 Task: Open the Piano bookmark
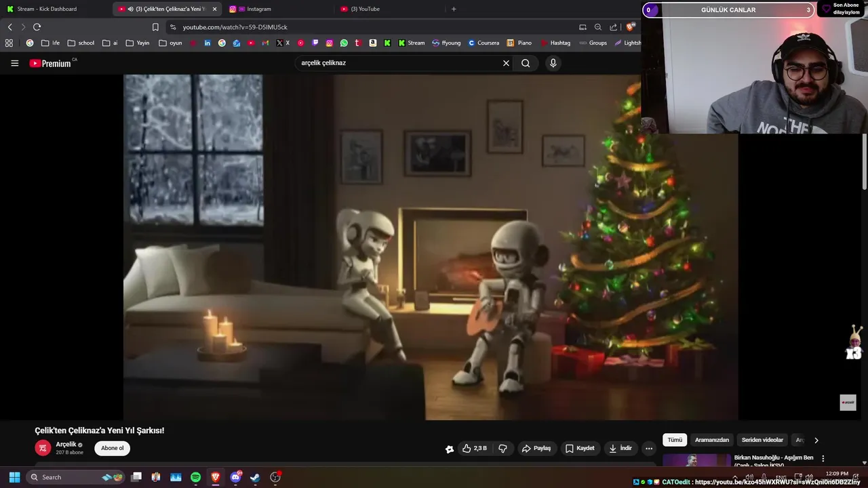(x=519, y=43)
